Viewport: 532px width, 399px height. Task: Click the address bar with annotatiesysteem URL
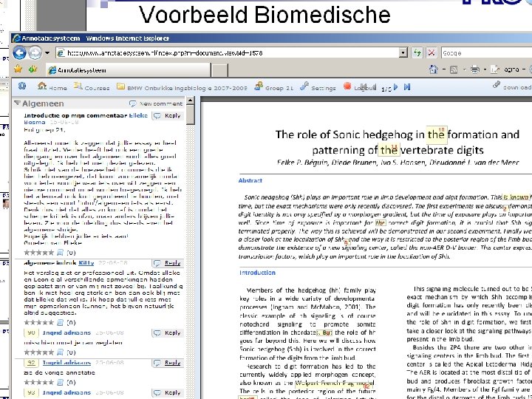(228, 53)
